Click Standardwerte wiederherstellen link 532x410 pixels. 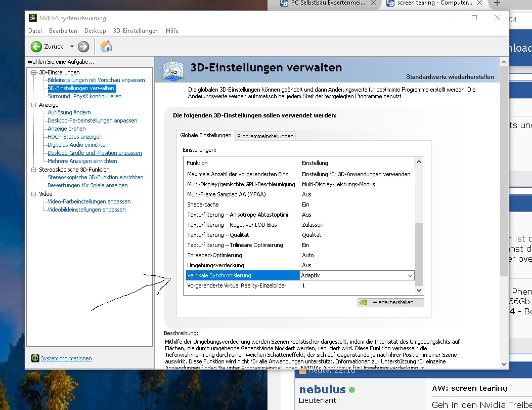450,77
